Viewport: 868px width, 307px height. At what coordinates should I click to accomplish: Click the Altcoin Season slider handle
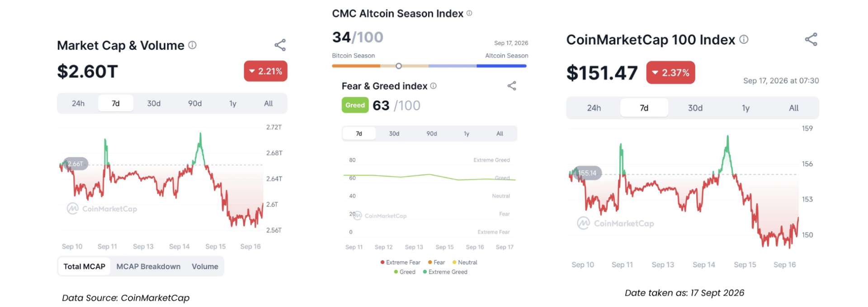pos(399,66)
